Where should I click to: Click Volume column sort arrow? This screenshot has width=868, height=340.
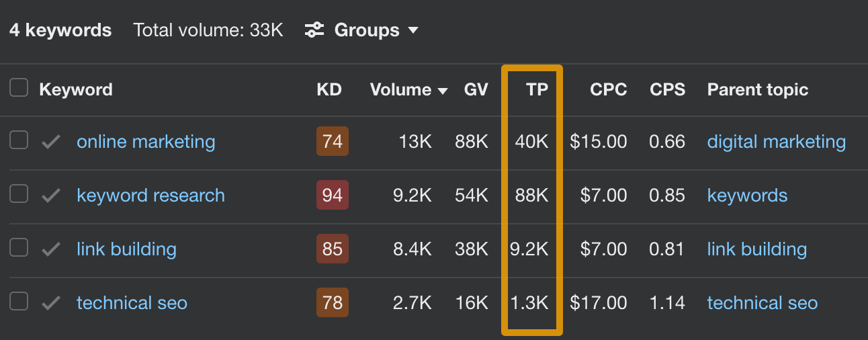coord(443,91)
